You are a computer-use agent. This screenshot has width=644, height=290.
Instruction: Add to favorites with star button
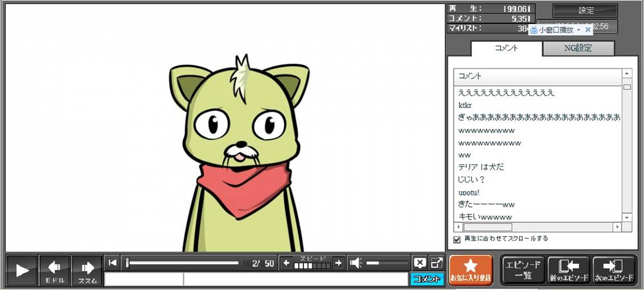pyautogui.click(x=470, y=270)
